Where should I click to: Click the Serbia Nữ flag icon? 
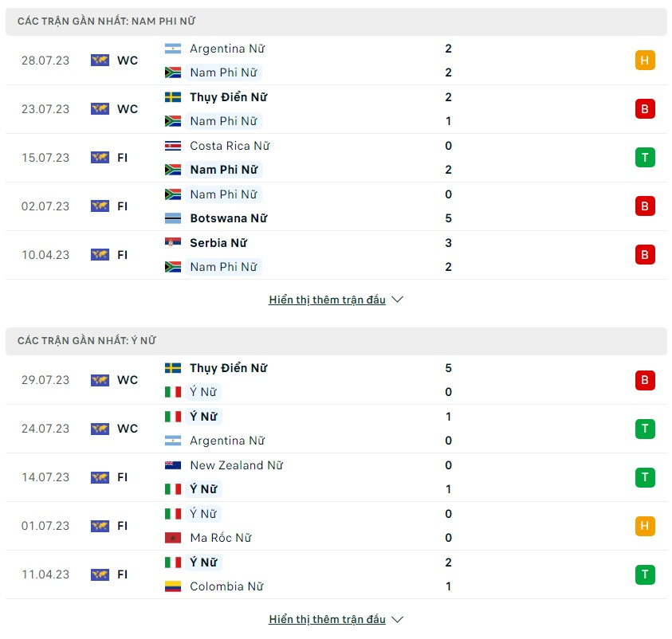click(x=173, y=243)
